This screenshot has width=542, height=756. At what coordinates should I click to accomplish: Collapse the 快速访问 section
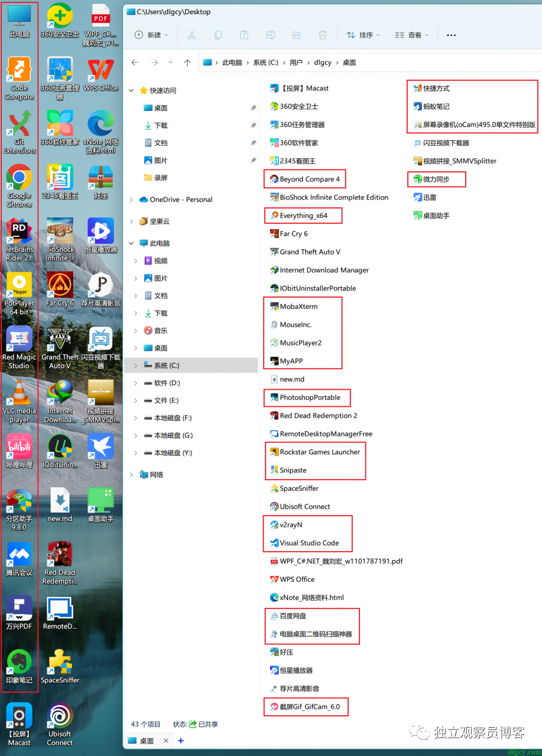coord(131,90)
